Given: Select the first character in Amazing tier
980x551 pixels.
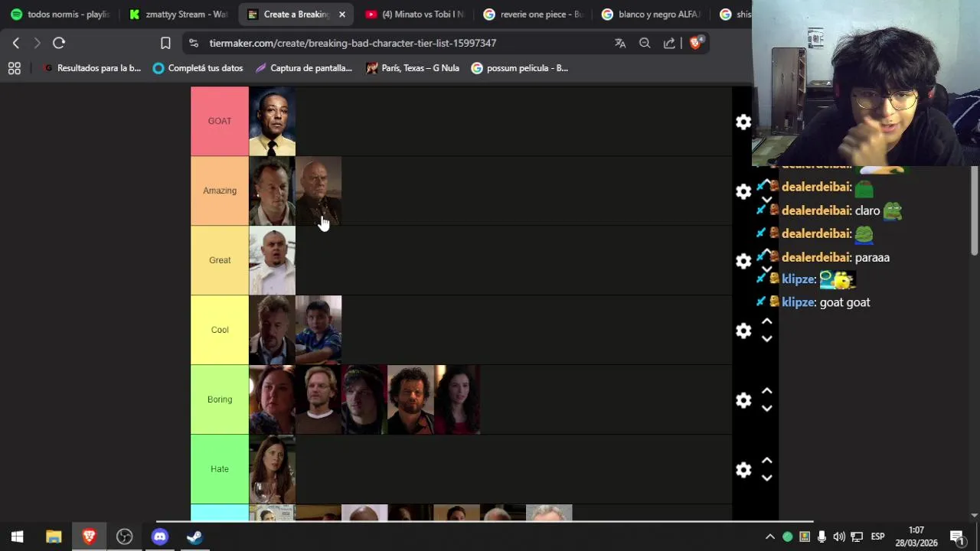Looking at the screenshot, I should [272, 191].
